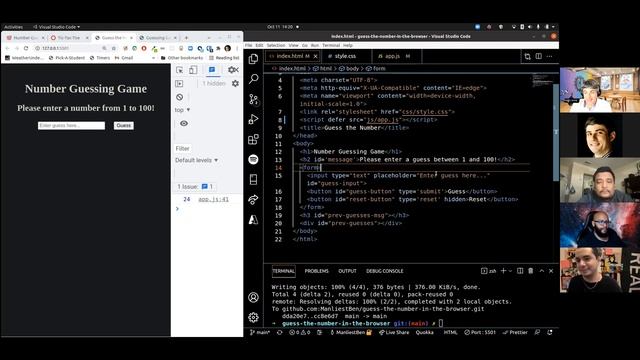This screenshot has width=640, height=360.
Task: Click the guess text input field
Action: click(71, 125)
